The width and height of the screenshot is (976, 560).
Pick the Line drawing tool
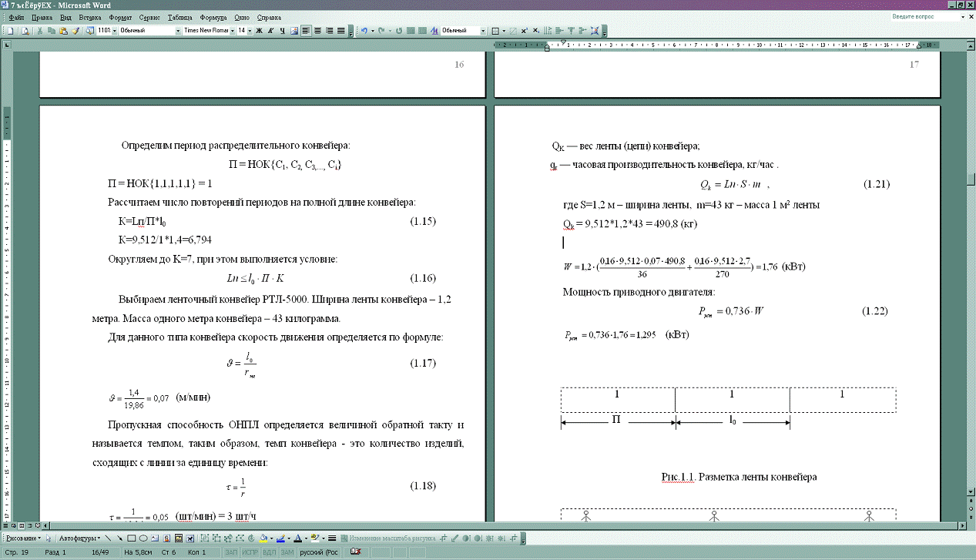[108, 538]
